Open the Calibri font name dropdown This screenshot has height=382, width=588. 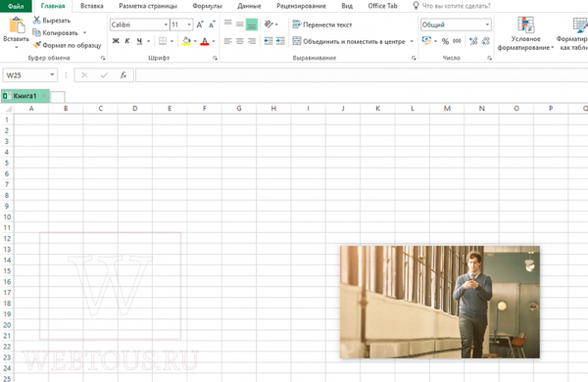166,24
